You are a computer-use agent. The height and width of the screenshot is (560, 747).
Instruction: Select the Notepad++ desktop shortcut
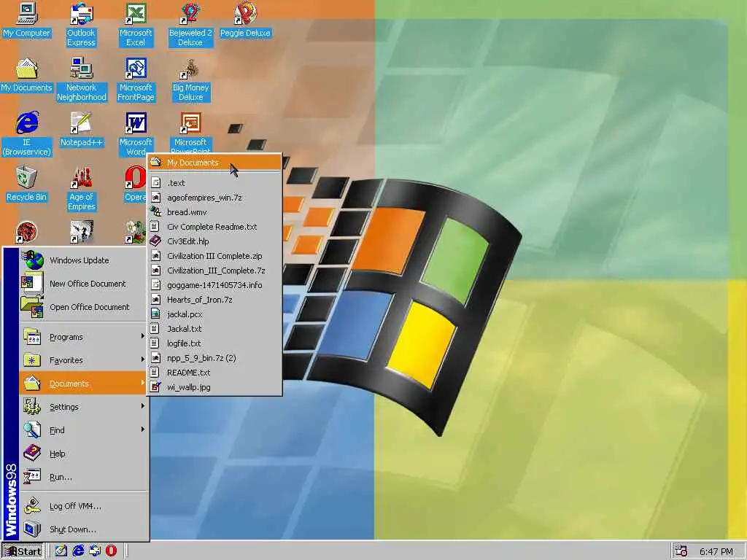pos(82,130)
